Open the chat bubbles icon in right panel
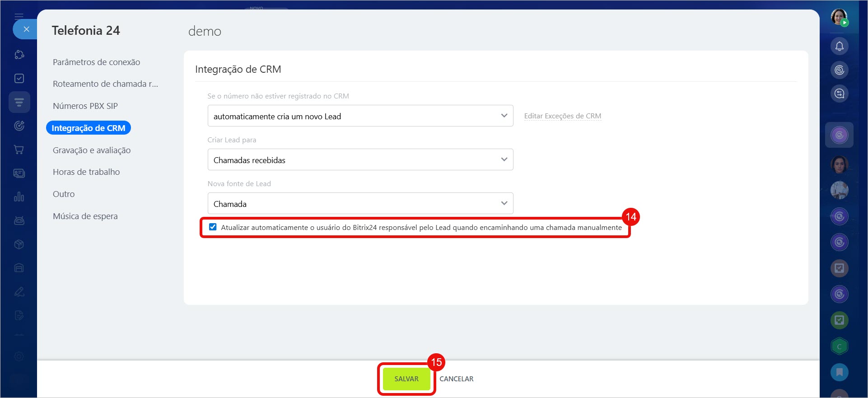The image size is (868, 398). 839,94
